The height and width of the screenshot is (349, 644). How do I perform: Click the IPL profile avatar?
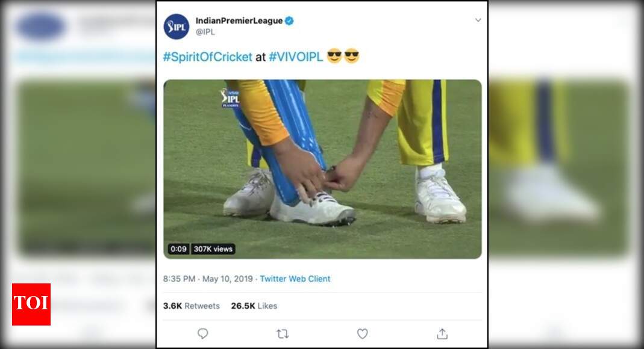click(176, 24)
